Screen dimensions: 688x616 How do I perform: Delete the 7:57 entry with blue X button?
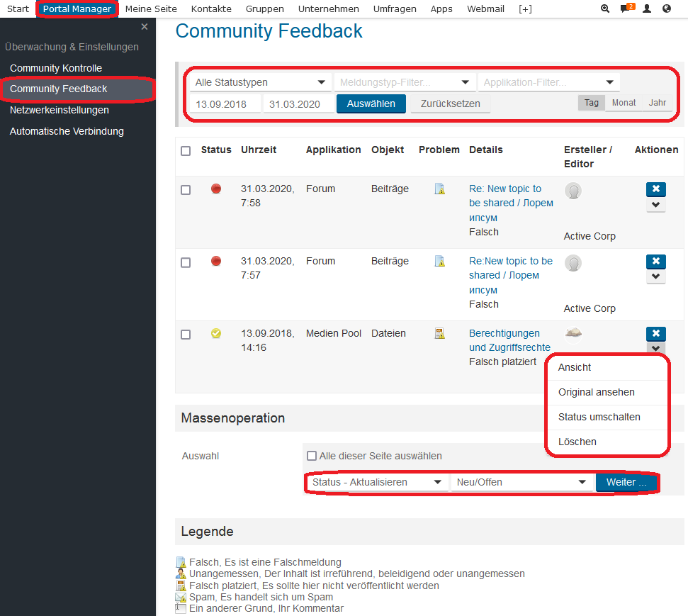656,262
